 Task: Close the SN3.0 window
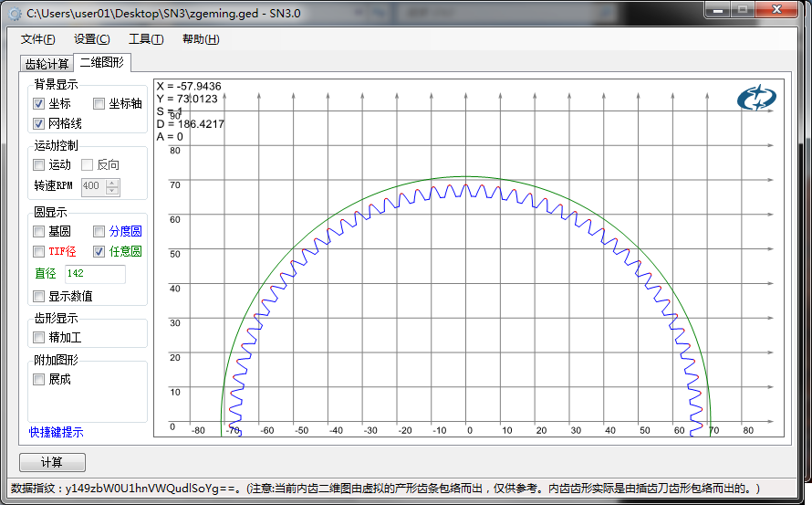pos(776,10)
